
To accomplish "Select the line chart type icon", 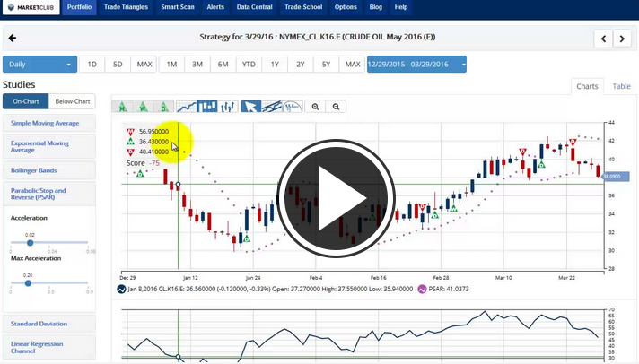I will coord(188,107).
